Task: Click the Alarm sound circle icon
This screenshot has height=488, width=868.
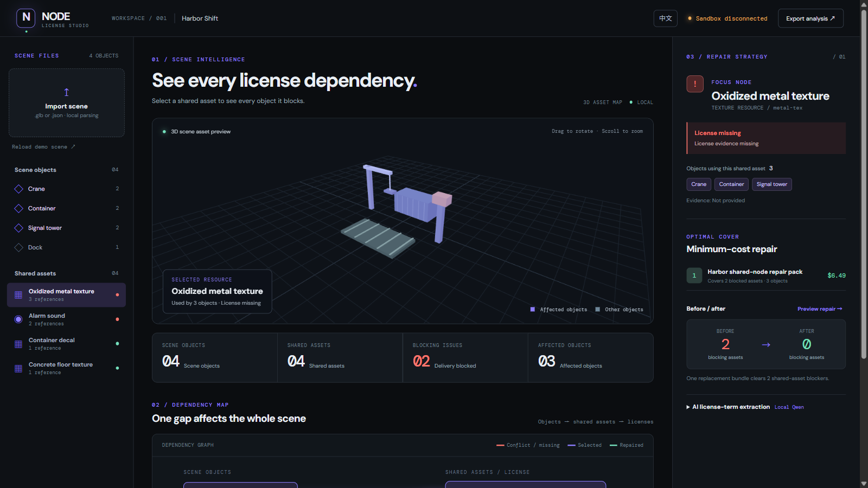Action: point(18,319)
